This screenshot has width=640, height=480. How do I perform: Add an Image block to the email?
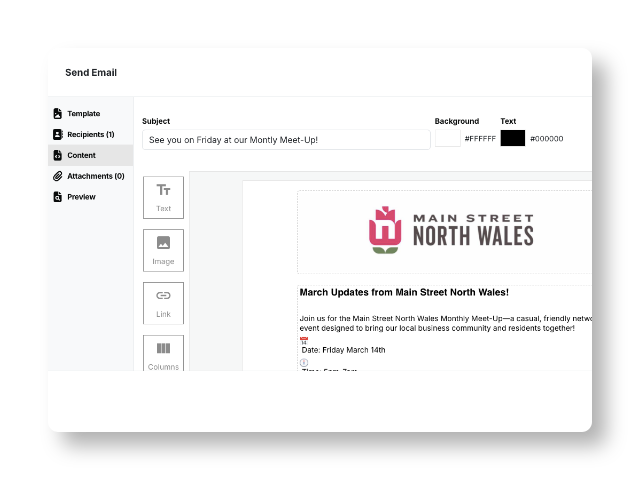163,250
